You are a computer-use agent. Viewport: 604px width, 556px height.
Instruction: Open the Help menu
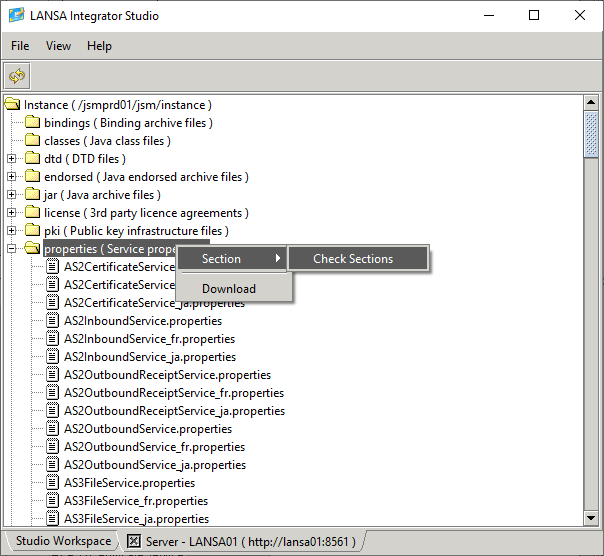click(x=99, y=46)
